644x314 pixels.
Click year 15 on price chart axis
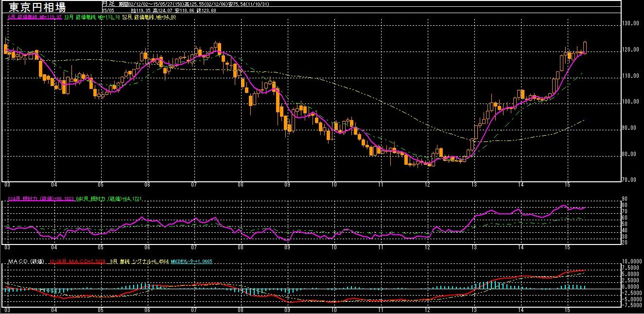(x=567, y=185)
